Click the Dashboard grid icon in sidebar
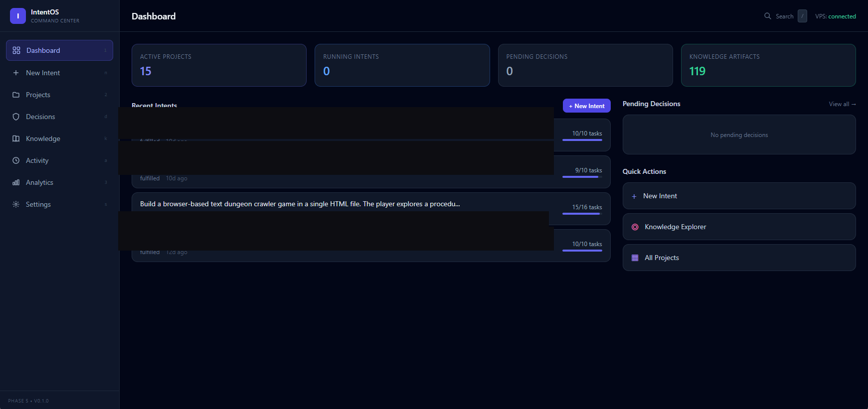The height and width of the screenshot is (409, 868). coord(16,50)
